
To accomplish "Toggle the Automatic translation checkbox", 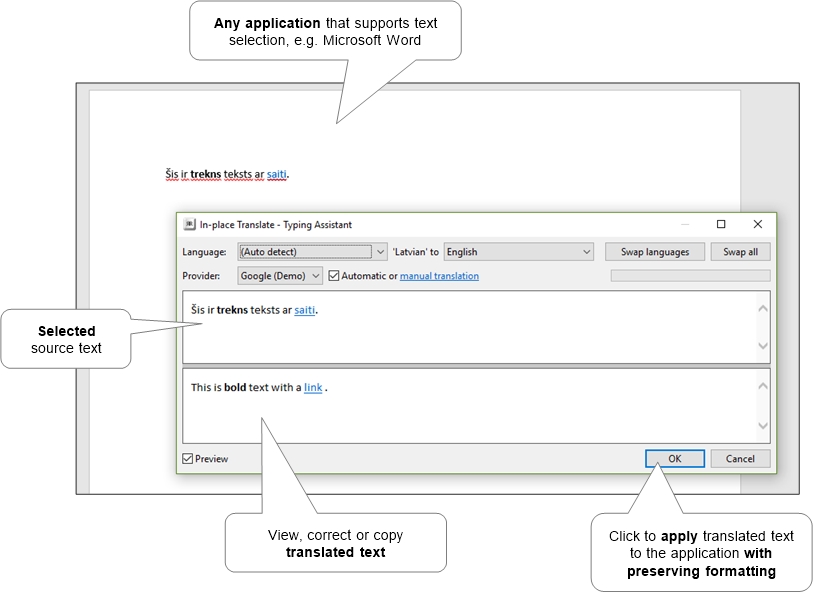I will pyautogui.click(x=334, y=276).
